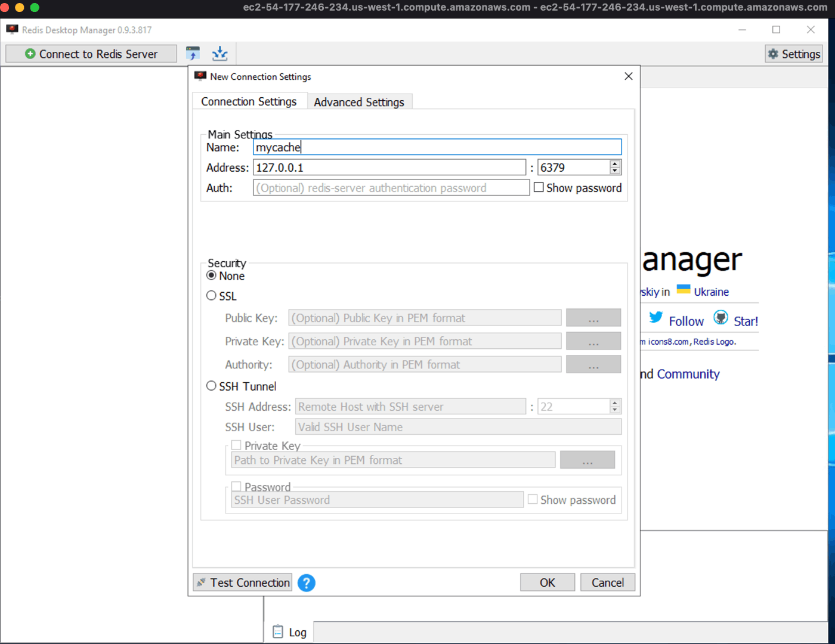Click the Redis Desktop Manager title bar icon

click(x=12, y=29)
